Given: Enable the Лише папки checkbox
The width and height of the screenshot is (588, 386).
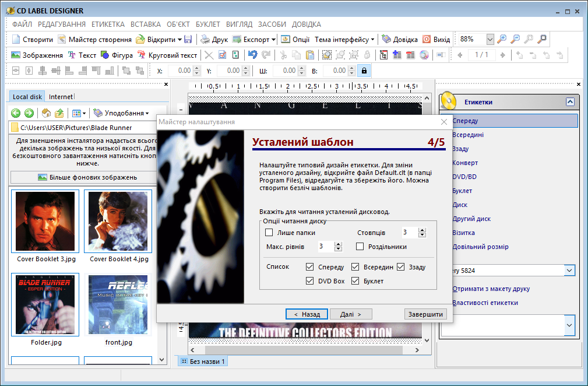Looking at the screenshot, I should (269, 233).
